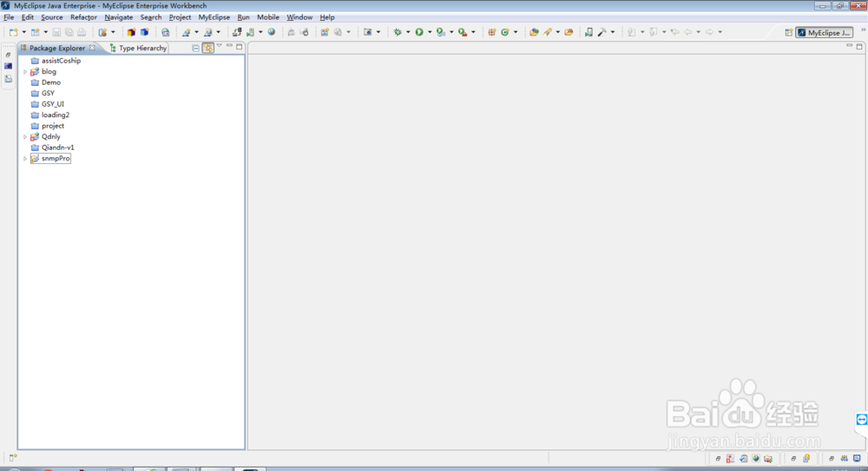The height and width of the screenshot is (471, 868).
Task: Click the third icon in left sidebar
Action: coord(9,79)
